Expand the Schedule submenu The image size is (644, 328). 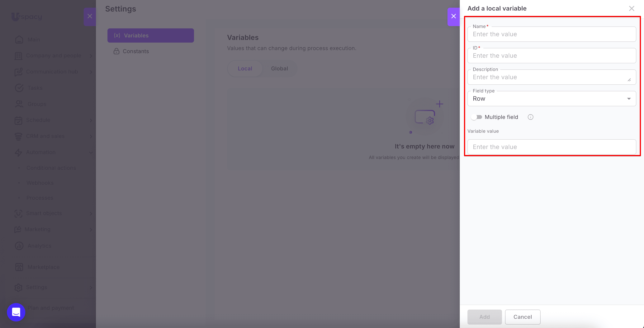tap(91, 120)
